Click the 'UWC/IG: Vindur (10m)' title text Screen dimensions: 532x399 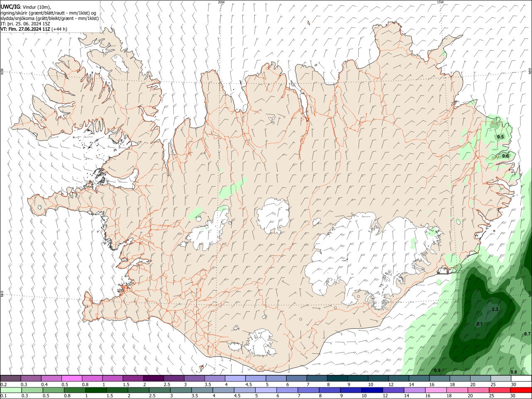tap(25, 7)
